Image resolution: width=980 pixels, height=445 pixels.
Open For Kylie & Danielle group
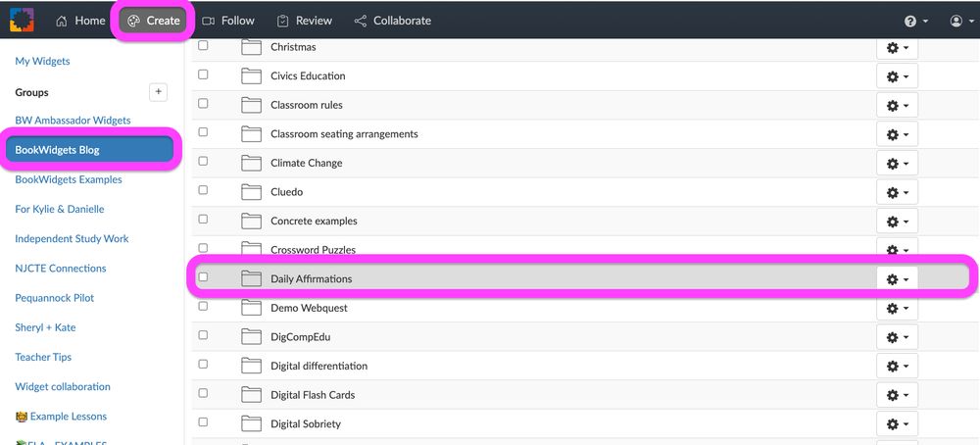click(x=60, y=209)
